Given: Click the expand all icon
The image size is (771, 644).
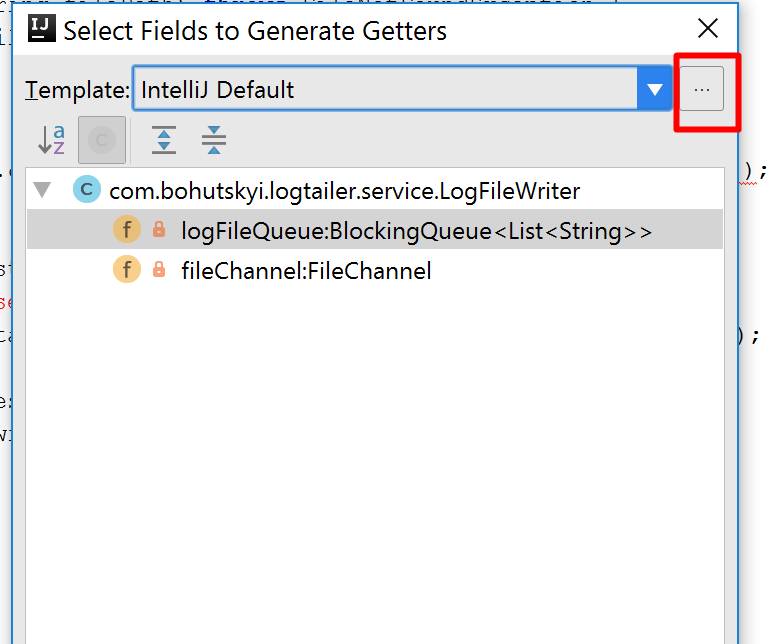Looking at the screenshot, I should [164, 140].
